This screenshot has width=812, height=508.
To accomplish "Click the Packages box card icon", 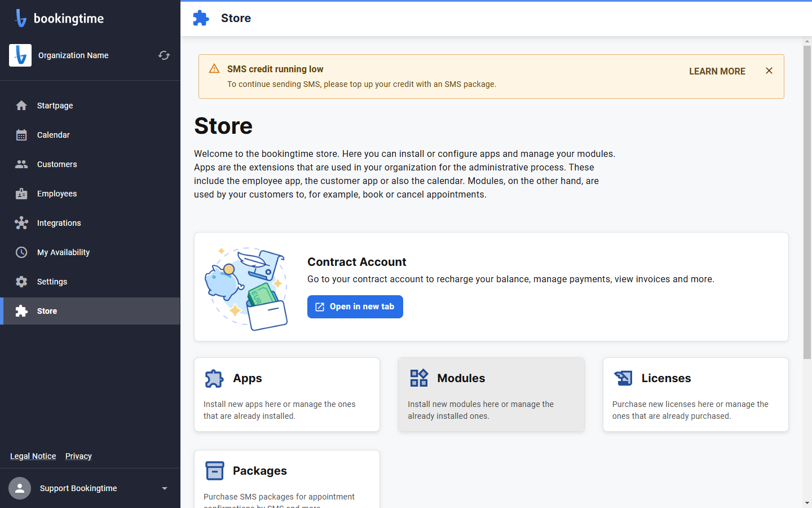I will (215, 471).
